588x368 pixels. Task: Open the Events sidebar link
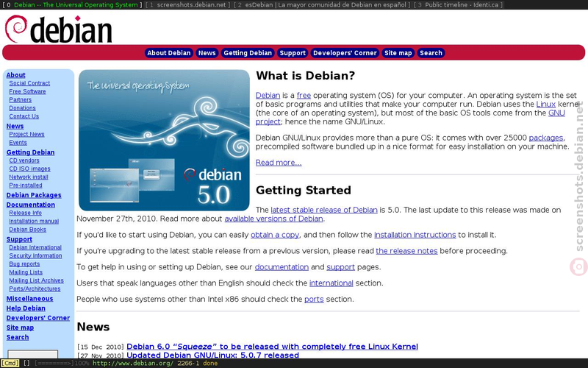(18, 143)
